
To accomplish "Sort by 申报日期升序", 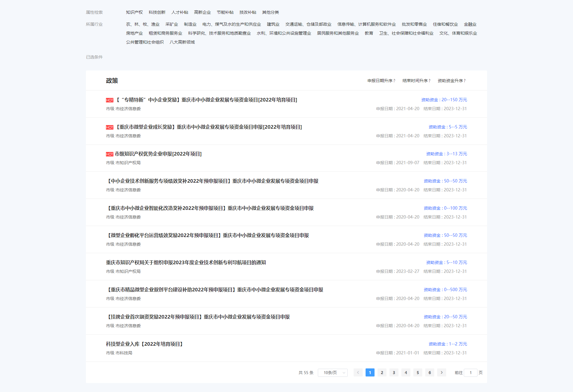I will pyautogui.click(x=381, y=81).
